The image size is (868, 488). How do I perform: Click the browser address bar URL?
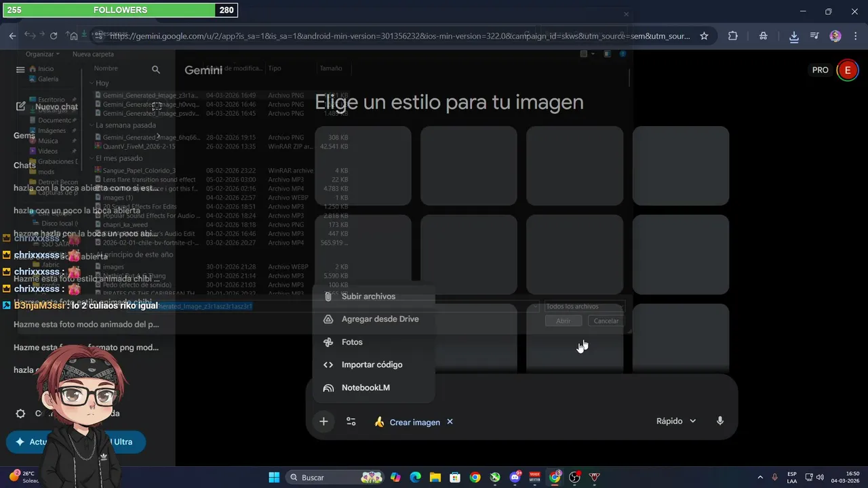tap(400, 36)
